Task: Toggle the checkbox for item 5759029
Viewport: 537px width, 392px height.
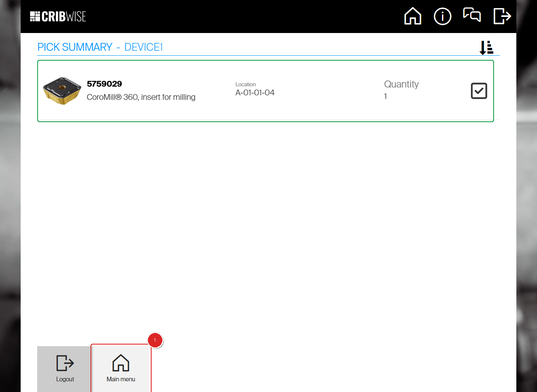Action: tap(479, 91)
